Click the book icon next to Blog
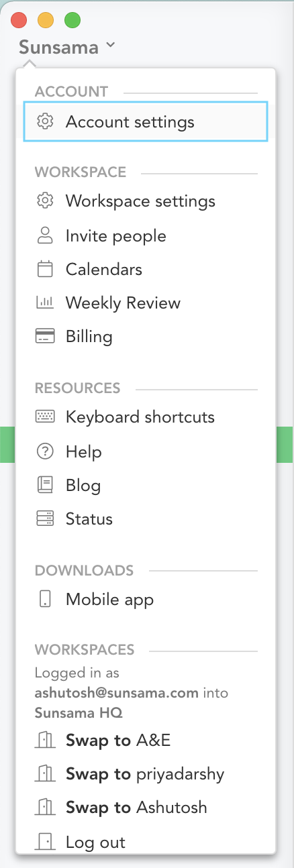Image resolution: width=294 pixels, height=868 pixels. [45, 485]
